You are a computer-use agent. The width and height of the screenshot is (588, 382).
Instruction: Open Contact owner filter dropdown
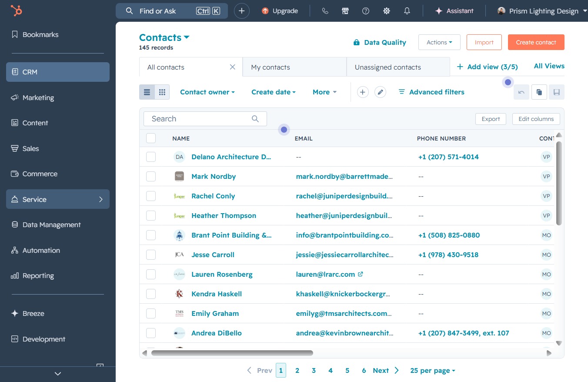tap(207, 92)
